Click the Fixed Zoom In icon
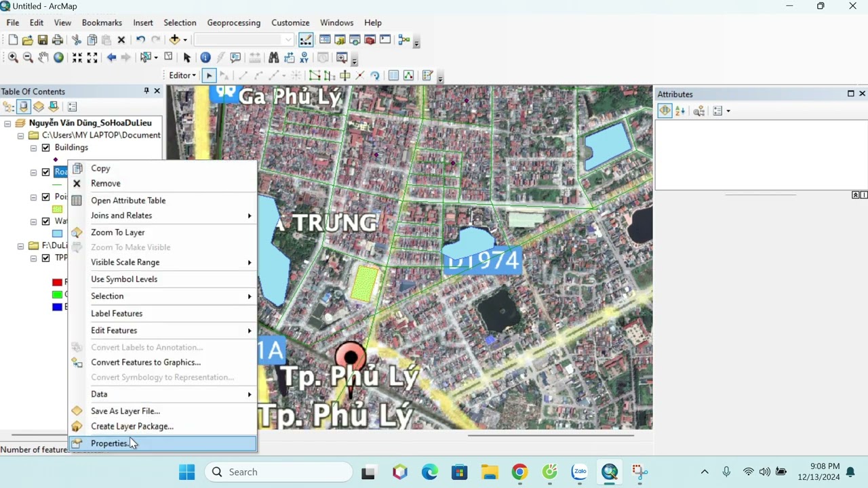868x488 pixels. point(77,58)
